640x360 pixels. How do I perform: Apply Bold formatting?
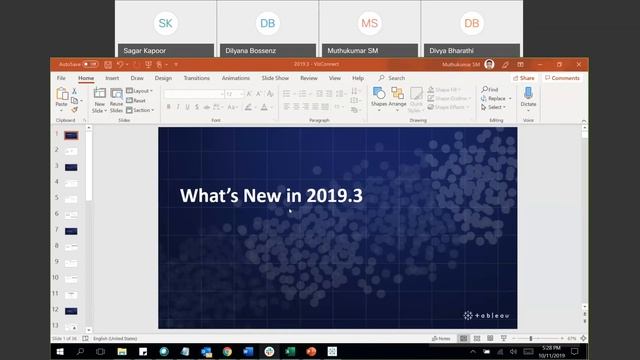[168, 107]
